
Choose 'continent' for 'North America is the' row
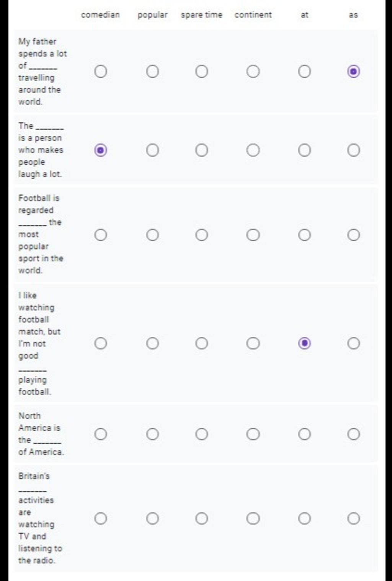tap(253, 434)
